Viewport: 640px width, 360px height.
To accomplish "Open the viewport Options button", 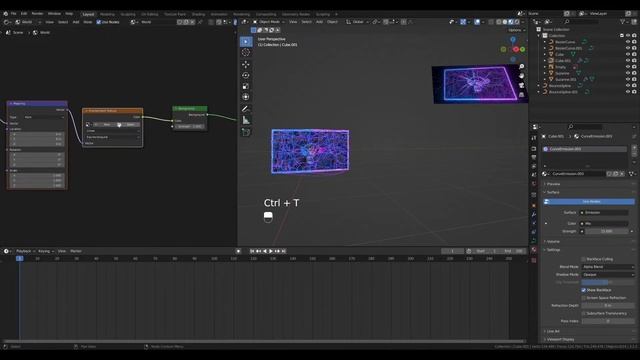I will click(516, 30).
